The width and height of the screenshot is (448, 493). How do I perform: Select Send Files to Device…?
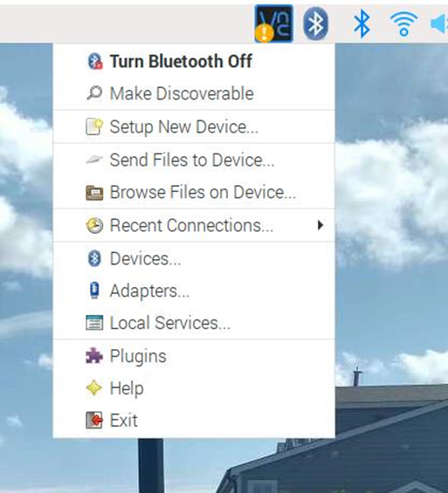click(194, 160)
